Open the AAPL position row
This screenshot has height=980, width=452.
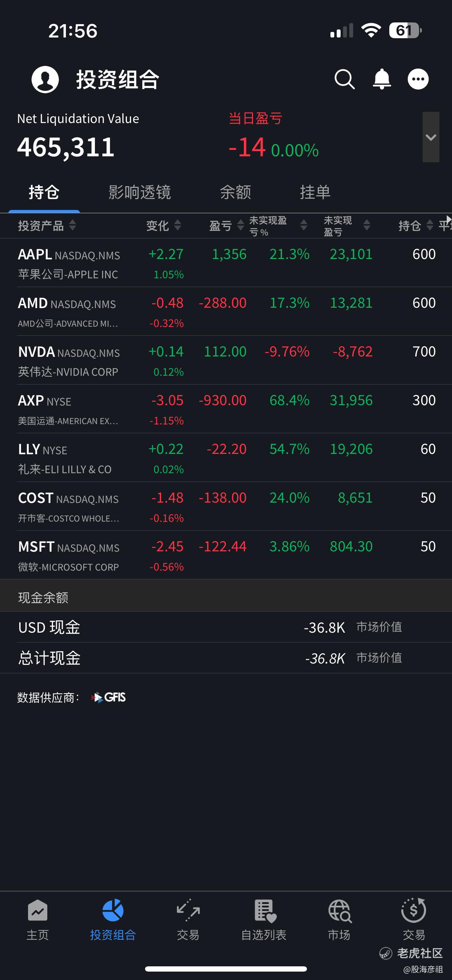click(x=226, y=263)
